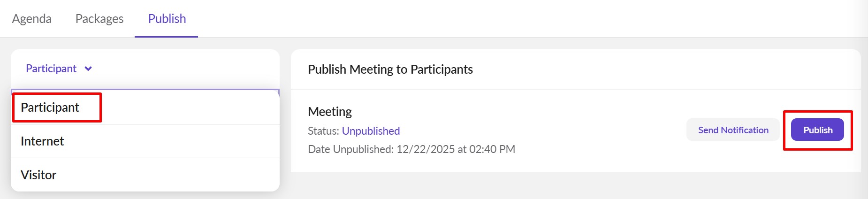Click the chevron arrow beside Participant
Viewport: 868px width, 199px height.
(x=88, y=69)
